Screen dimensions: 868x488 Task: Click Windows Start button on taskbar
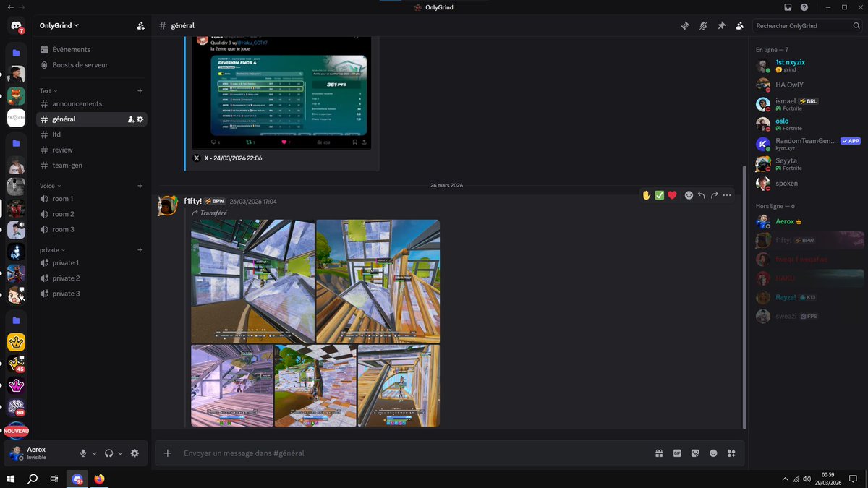(x=11, y=479)
